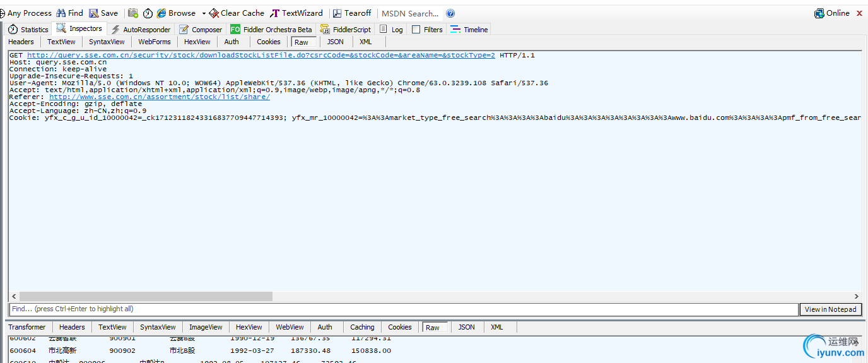
Task: Open the Referer sse.com.cn assortment link
Action: (x=160, y=97)
